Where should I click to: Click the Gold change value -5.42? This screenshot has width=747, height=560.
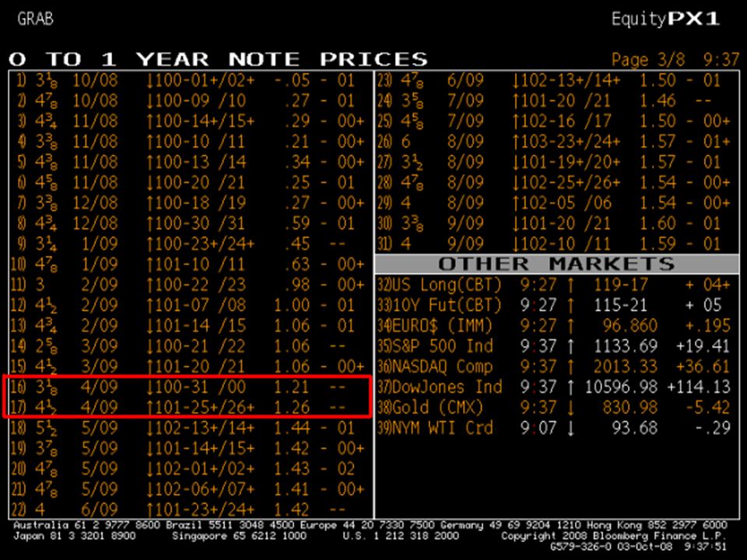click(x=707, y=408)
